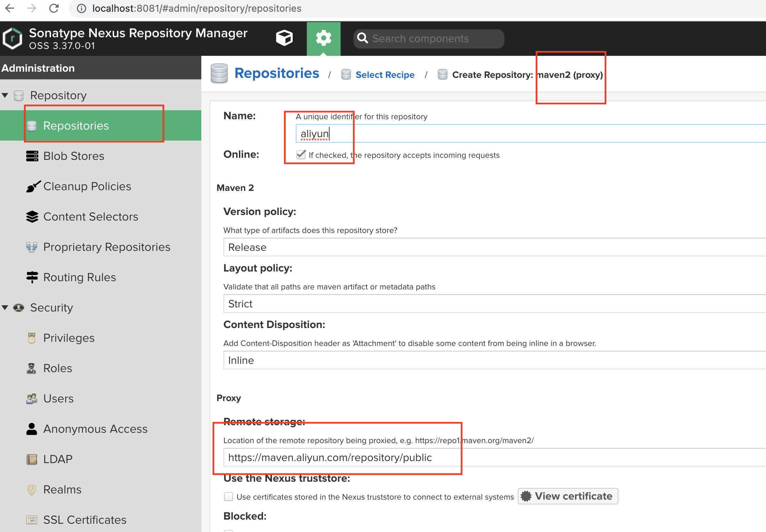Reload the page with the refresh icon
The image size is (766, 532).
(x=54, y=8)
